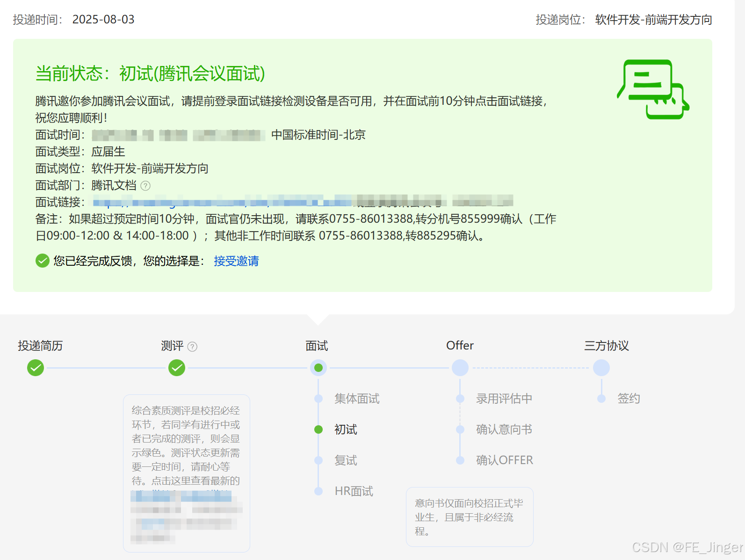Screen dimensions: 745x560
Task: Click the 备注 contact phone note
Action: coord(296,227)
